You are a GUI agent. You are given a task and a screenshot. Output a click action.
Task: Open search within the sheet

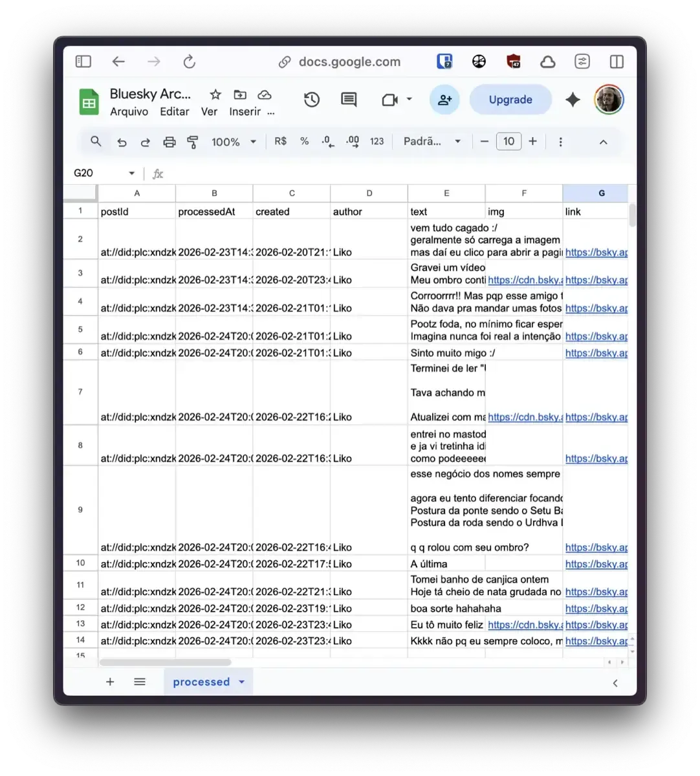tap(96, 141)
